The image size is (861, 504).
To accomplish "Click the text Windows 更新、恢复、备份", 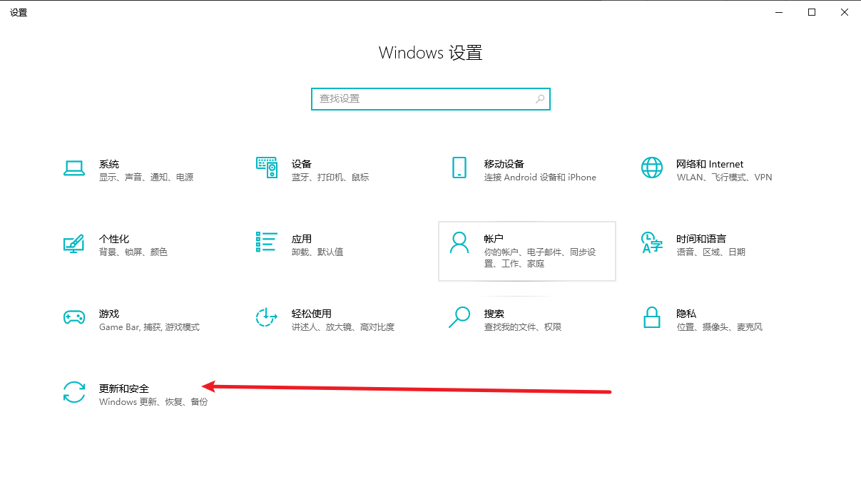I will pos(153,402).
